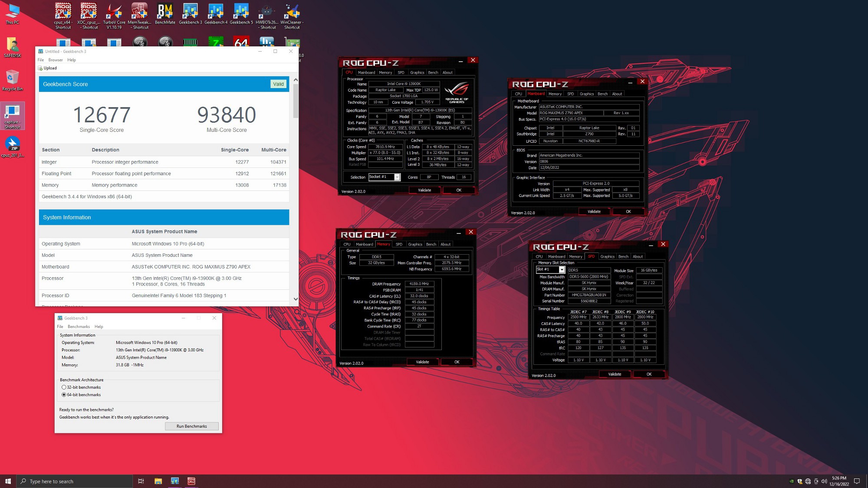Open the File menu in the Untitled Geekbench 3 window

coord(41,60)
